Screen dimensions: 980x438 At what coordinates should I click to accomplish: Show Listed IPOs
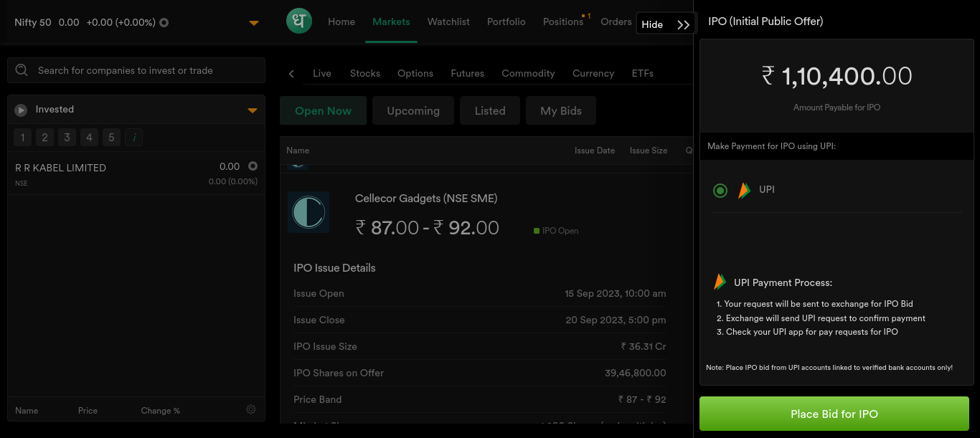490,110
